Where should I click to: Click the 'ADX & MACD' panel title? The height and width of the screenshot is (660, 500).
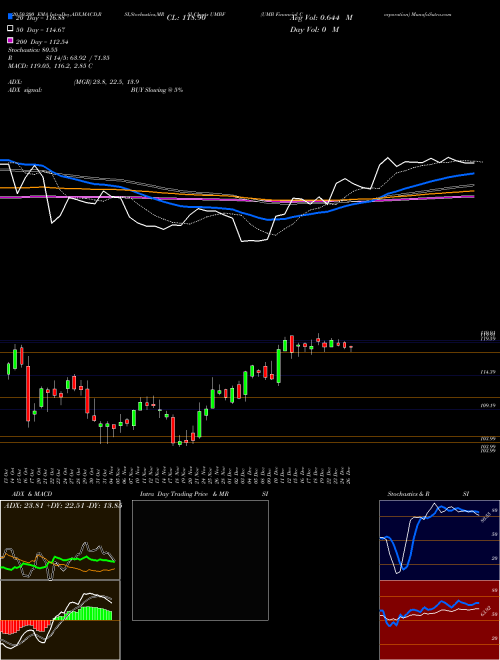(x=32, y=494)
